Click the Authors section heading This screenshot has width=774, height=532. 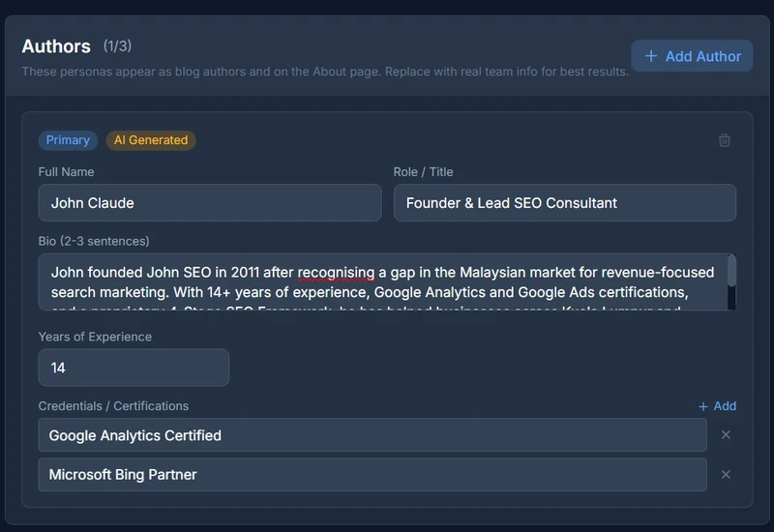[x=56, y=46]
